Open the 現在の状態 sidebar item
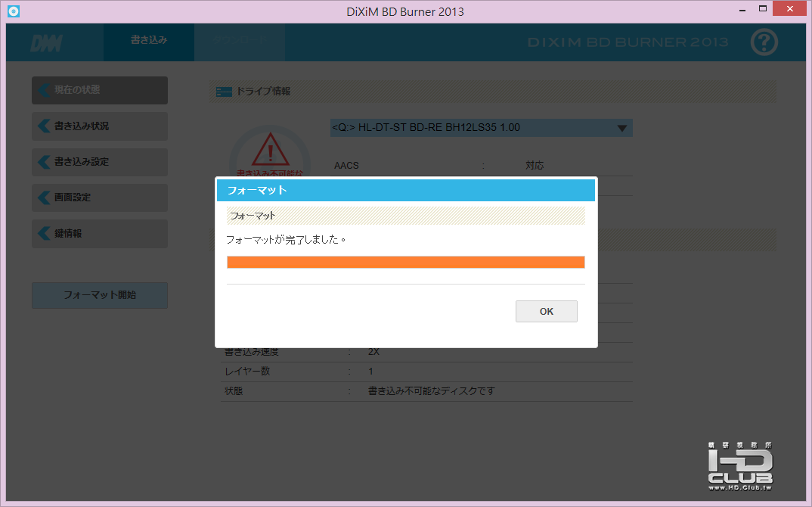 [x=100, y=90]
